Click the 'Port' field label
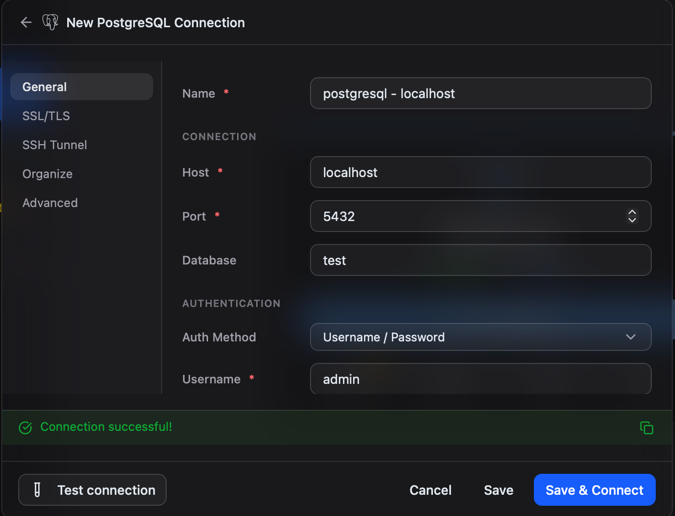 click(x=194, y=216)
